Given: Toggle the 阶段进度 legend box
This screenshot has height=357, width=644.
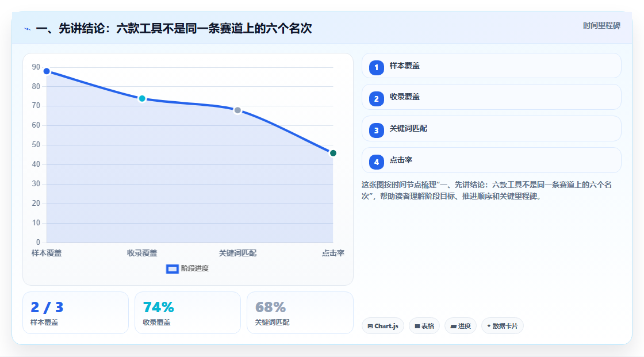Looking at the screenshot, I should coord(172,269).
